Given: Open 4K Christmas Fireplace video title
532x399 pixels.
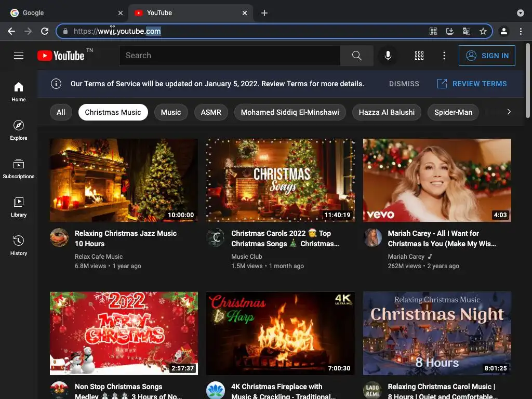Looking at the screenshot, I should (283, 391).
